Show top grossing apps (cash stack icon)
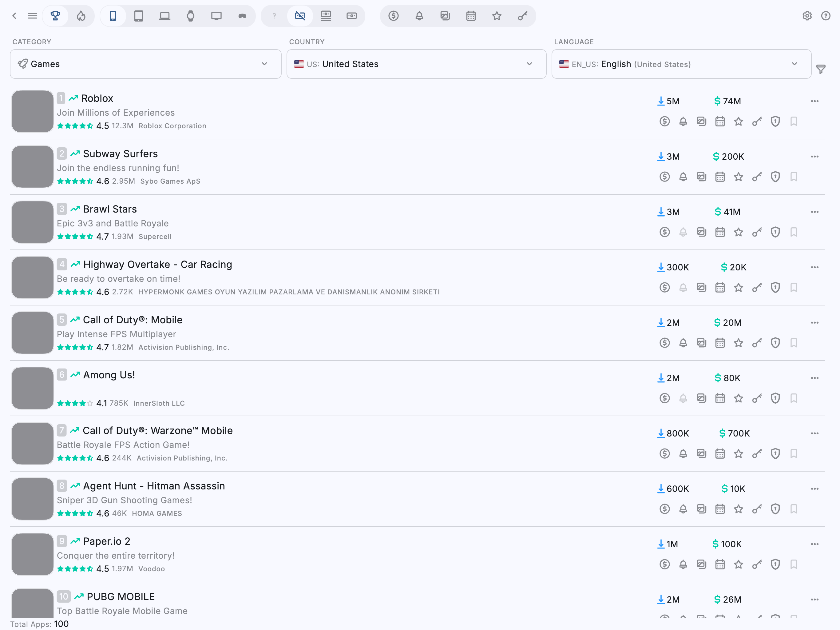Screen dimensions: 840x630 coord(325,16)
